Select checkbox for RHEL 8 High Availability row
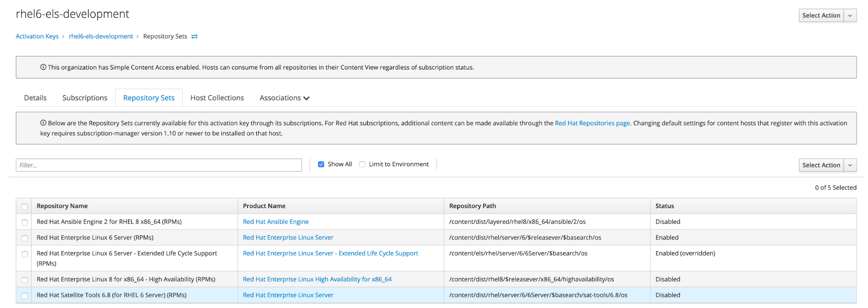 point(25,280)
